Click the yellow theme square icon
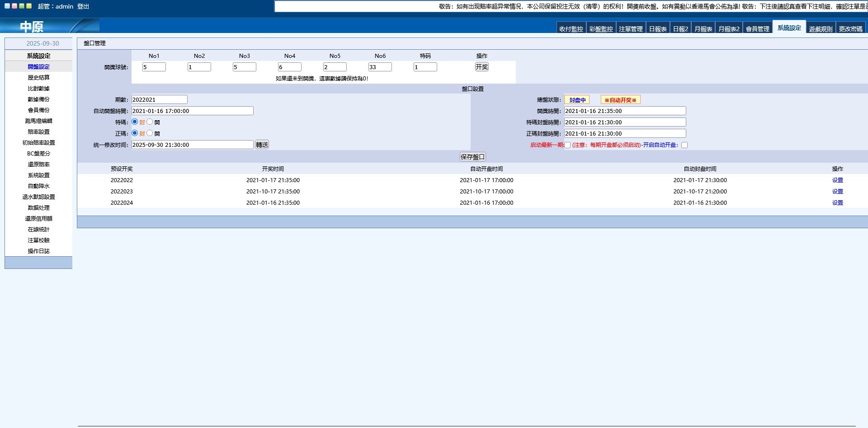868x428 pixels. tap(29, 6)
